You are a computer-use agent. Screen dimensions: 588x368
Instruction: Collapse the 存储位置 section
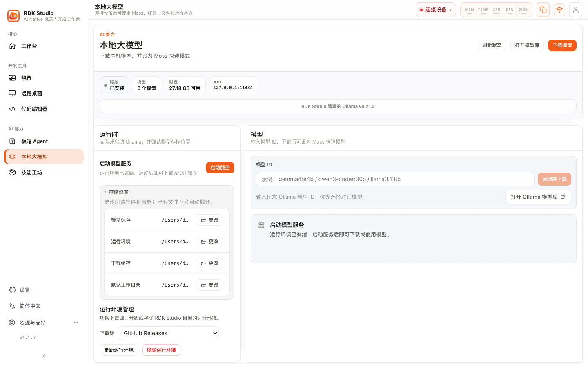[x=116, y=192]
